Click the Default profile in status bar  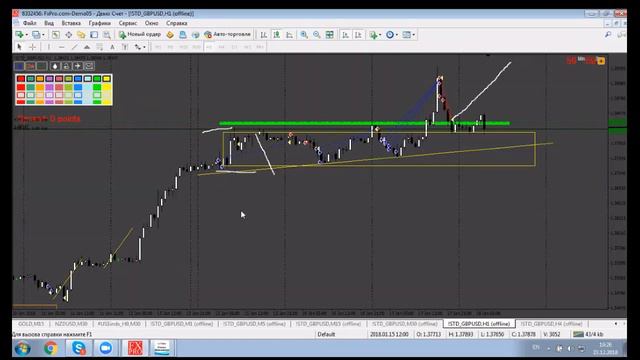(326, 334)
